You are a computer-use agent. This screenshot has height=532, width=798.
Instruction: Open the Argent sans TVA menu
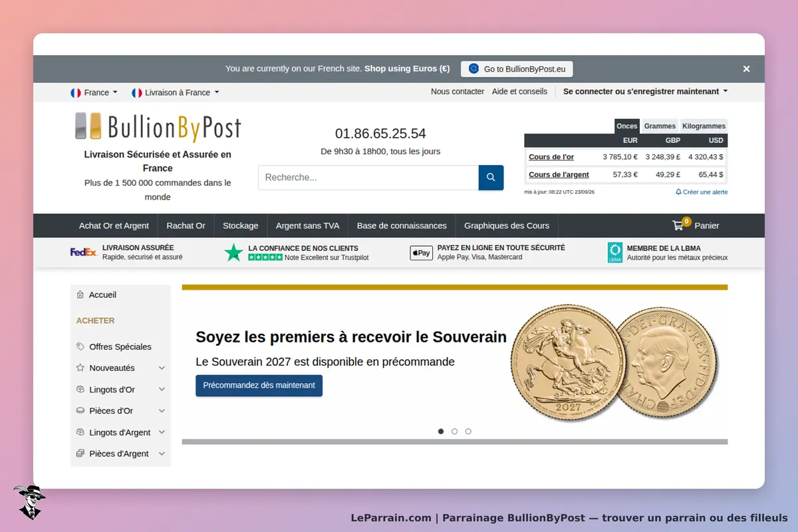307,225
